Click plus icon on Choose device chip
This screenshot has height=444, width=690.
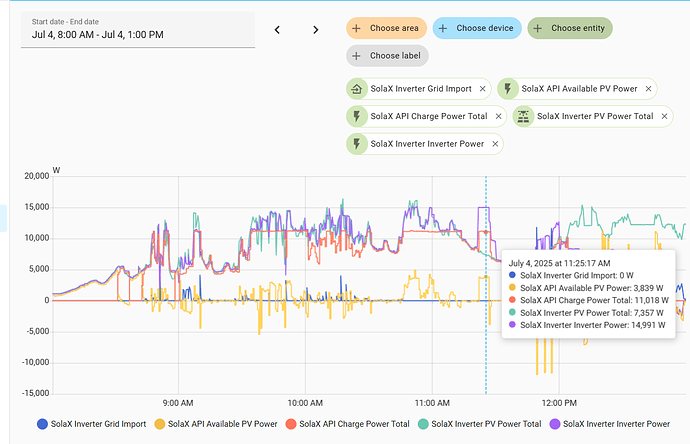point(443,28)
